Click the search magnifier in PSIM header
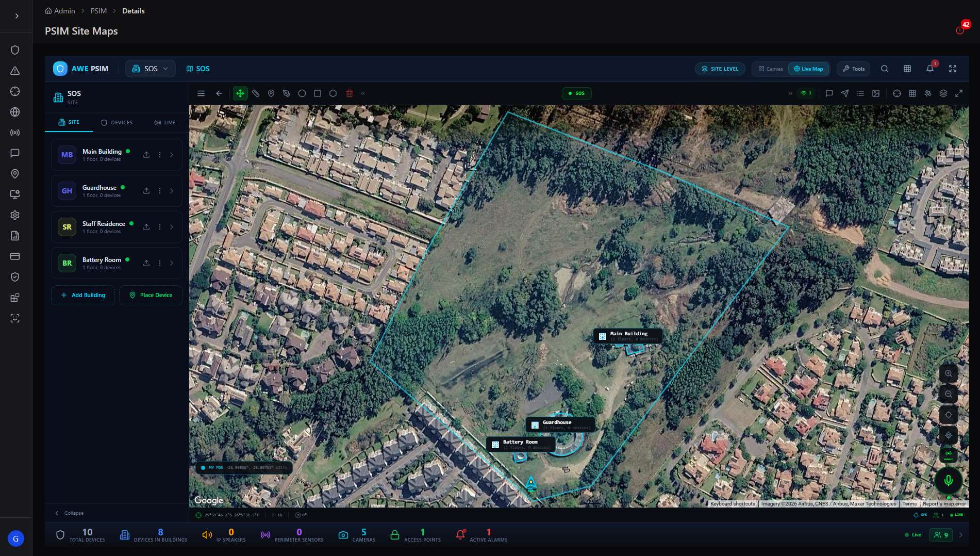 click(885, 69)
